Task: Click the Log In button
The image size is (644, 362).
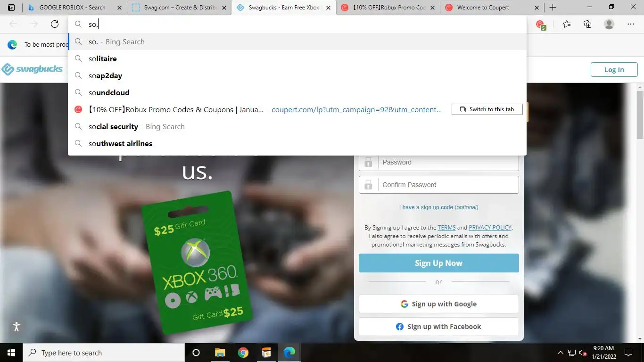Action: 614,69
